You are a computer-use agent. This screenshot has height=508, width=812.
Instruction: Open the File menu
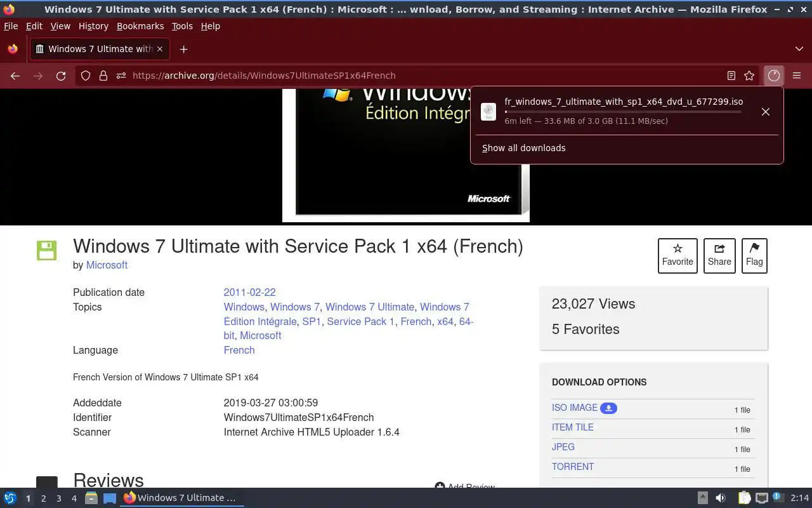[11, 26]
